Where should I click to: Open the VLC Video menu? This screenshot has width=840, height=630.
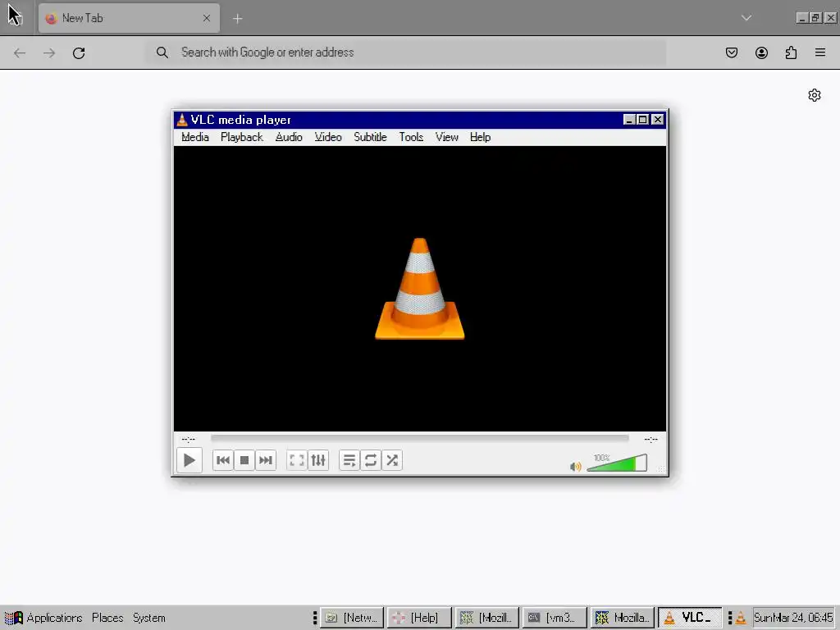click(328, 137)
